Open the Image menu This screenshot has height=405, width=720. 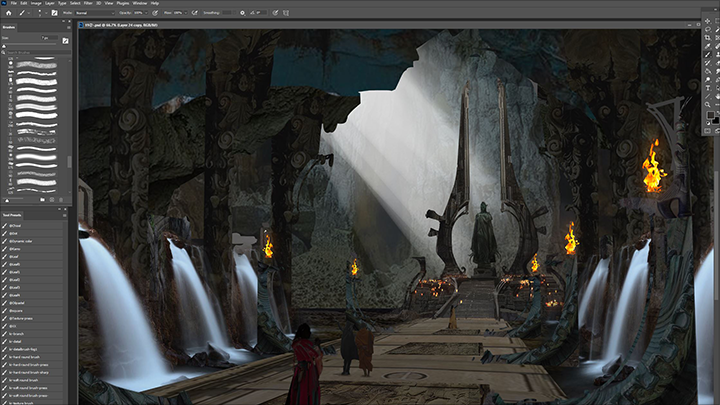coord(36,3)
